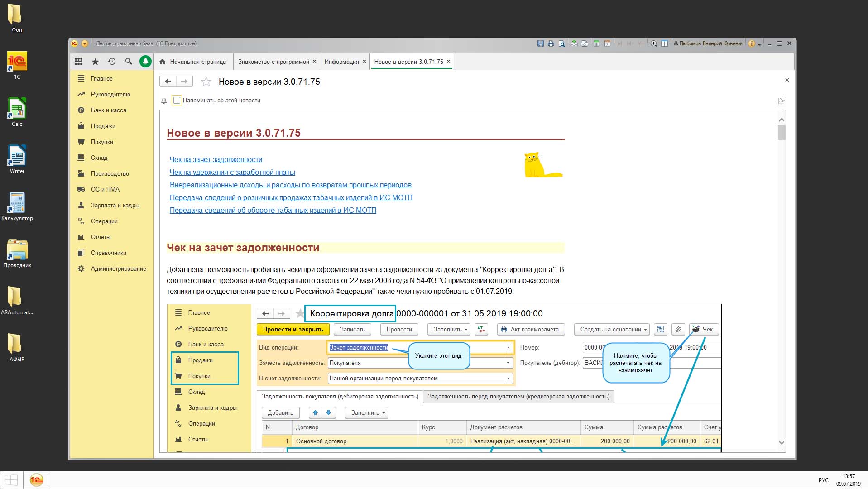Click the Print icon in title bar
The height and width of the screenshot is (489, 868).
(551, 43)
